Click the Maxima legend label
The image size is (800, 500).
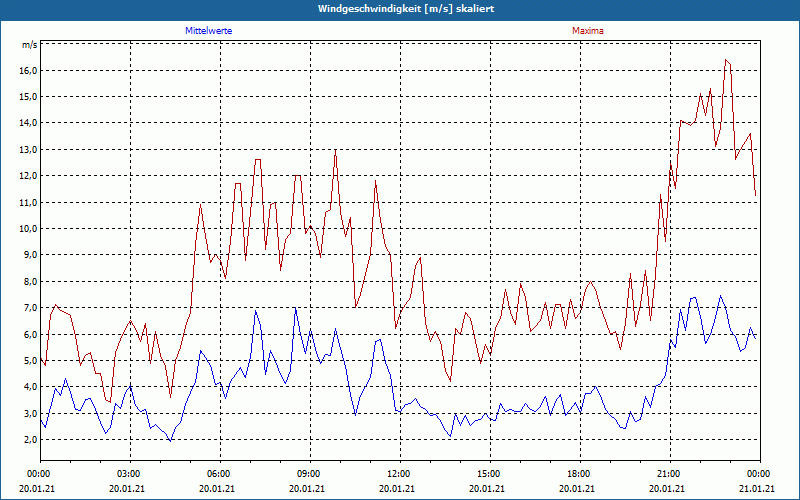[588, 31]
